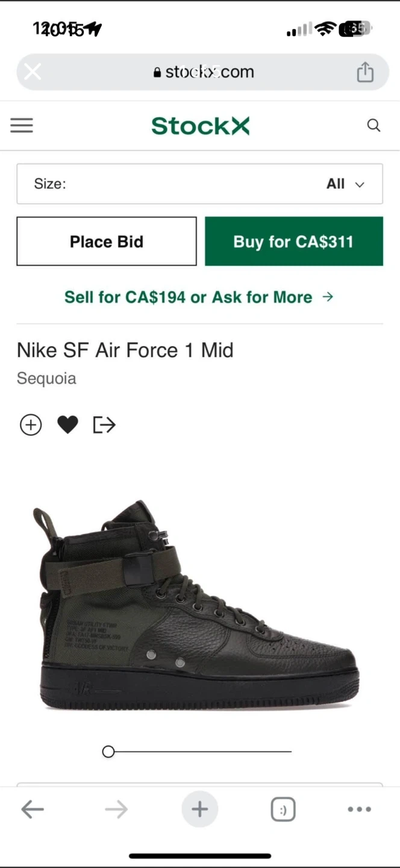Screen dimensions: 400x868
Task: Click the StockX logo to go home
Action: (x=200, y=126)
